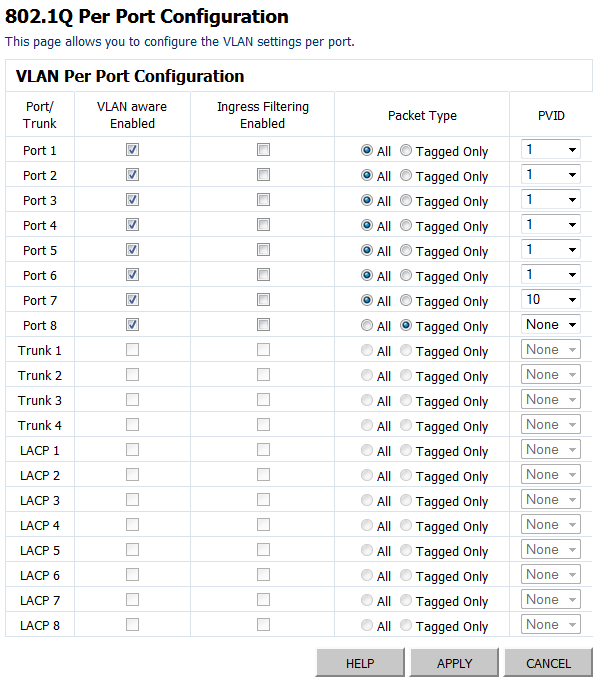Select Tagged Only for Port 7
599x681 pixels.
pos(406,300)
